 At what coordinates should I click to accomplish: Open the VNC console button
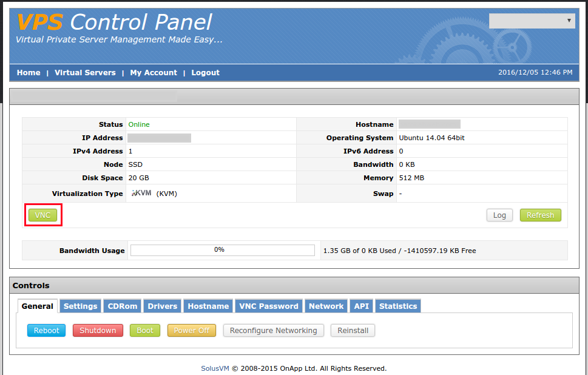42,215
